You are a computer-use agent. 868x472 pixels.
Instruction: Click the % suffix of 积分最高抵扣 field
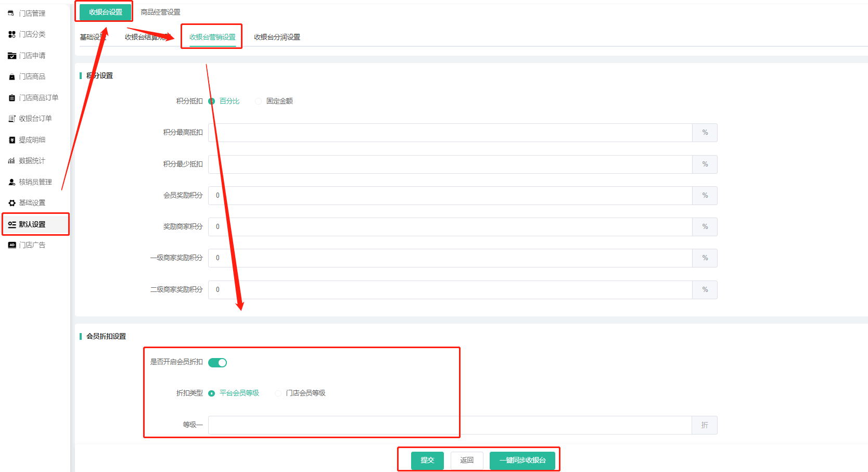(x=705, y=133)
